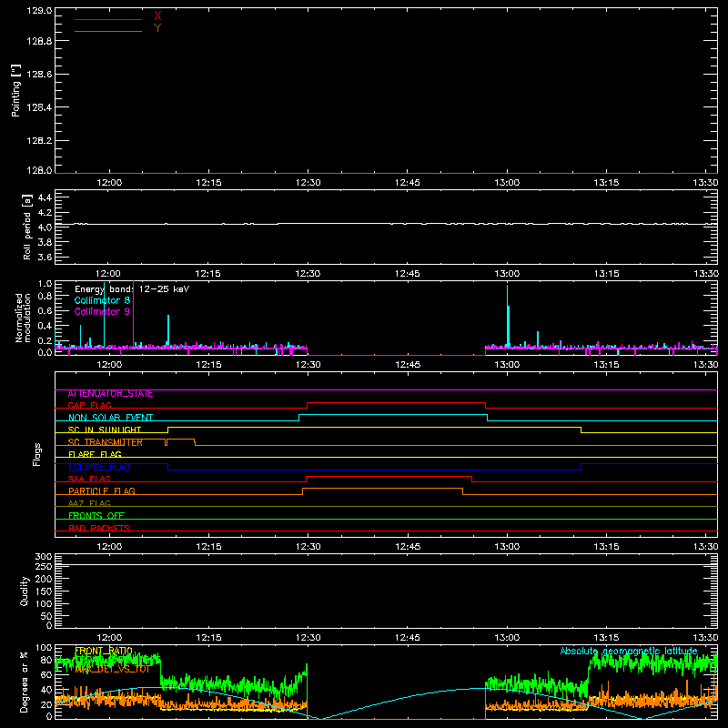Click the NON_SOLAR_EVENT flag label

coord(110,418)
